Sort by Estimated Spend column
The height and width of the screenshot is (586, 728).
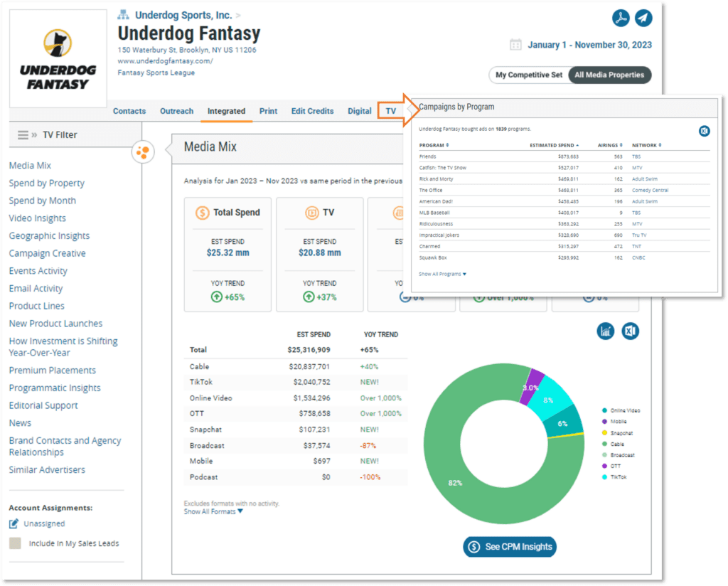(x=555, y=145)
